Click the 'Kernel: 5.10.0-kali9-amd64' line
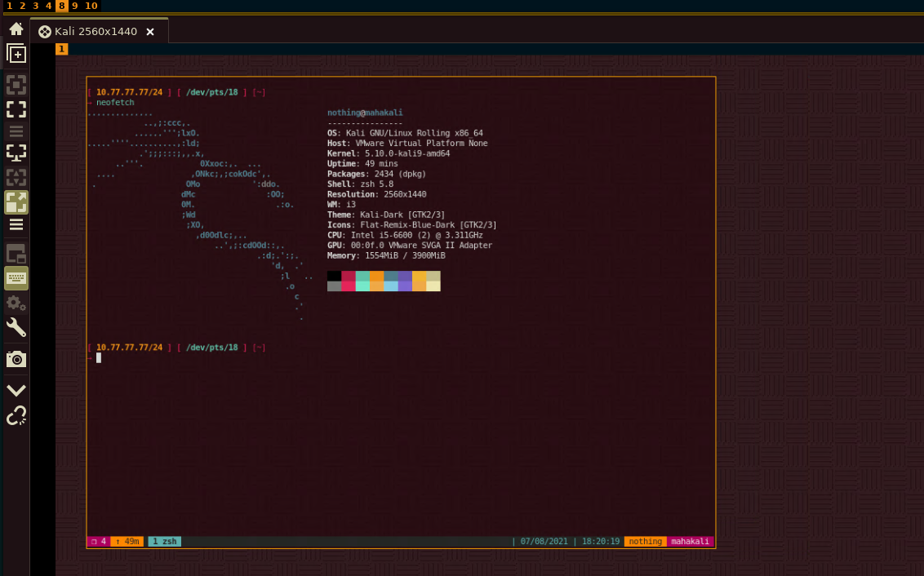Image resolution: width=924 pixels, height=576 pixels. point(389,153)
